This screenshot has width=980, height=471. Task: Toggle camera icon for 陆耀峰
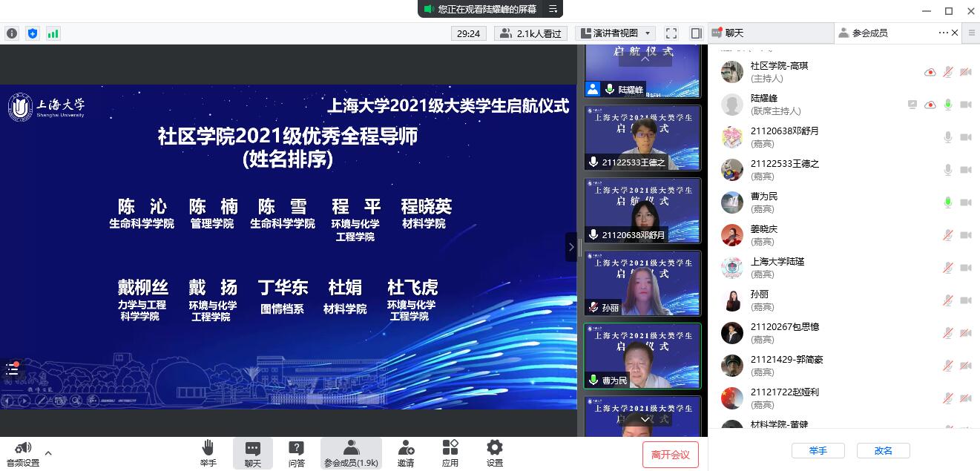[966, 105]
